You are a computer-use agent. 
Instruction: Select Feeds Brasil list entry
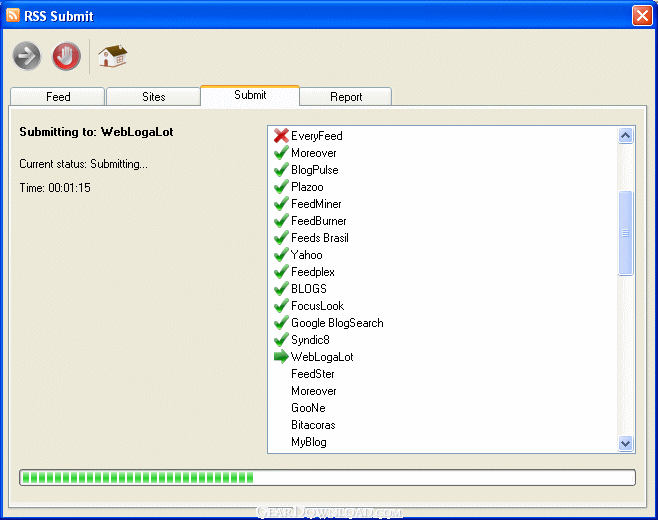[320, 238]
